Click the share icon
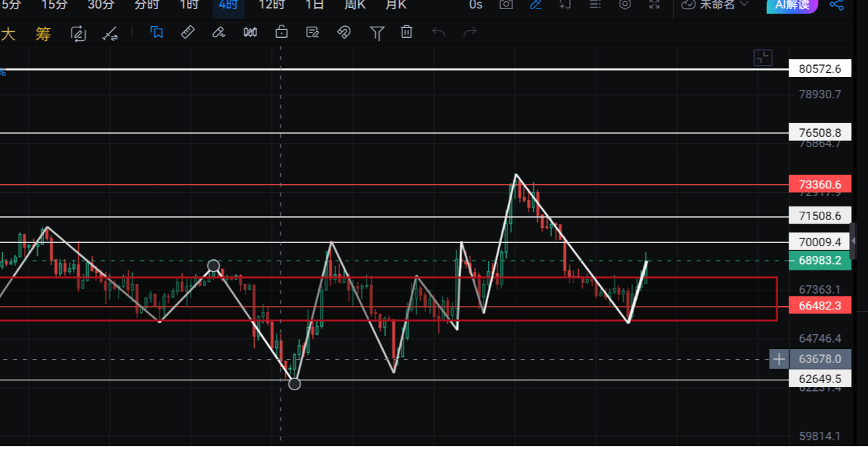 tap(837, 5)
